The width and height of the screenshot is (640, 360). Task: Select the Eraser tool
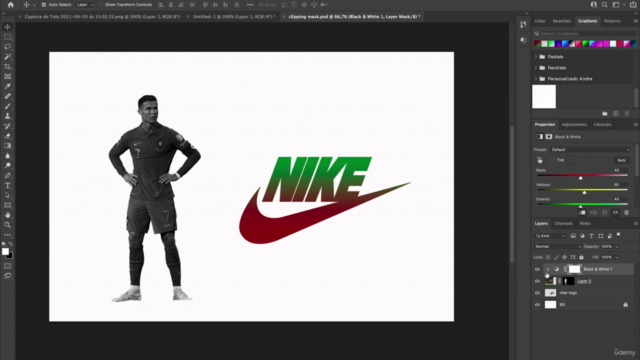[x=7, y=136]
